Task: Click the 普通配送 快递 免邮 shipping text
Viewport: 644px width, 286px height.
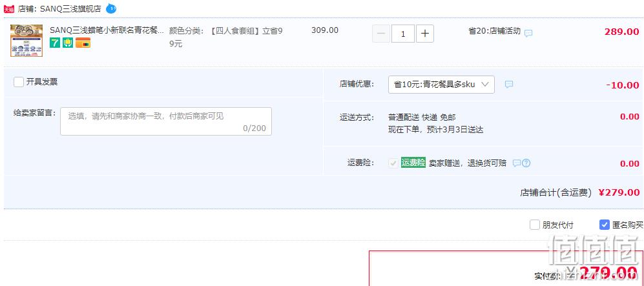Action: [422, 117]
